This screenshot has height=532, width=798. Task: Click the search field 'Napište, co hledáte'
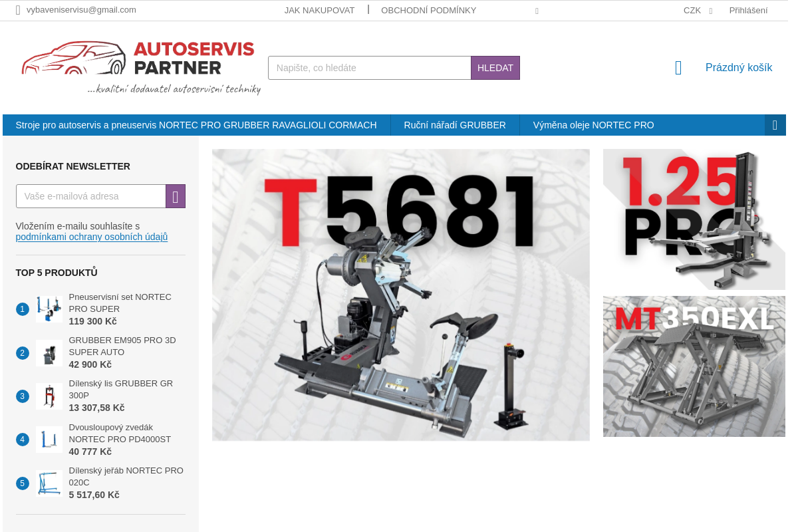coord(370,68)
